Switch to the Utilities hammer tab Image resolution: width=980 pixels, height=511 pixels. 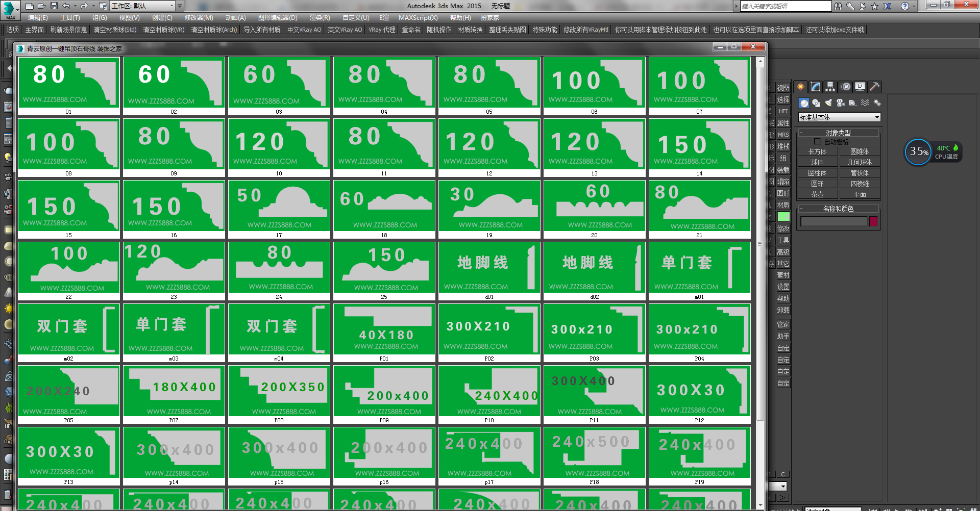[x=875, y=87]
